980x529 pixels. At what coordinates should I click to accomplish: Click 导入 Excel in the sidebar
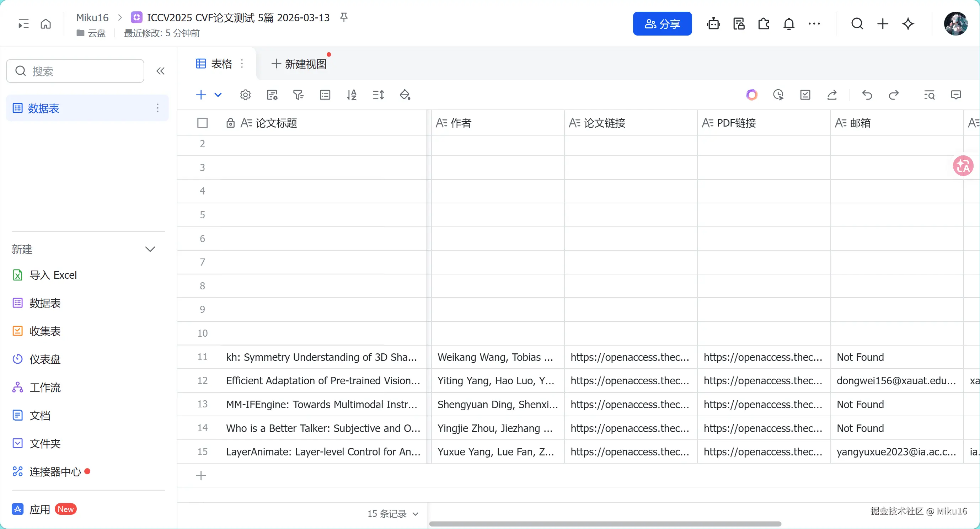[53, 275]
